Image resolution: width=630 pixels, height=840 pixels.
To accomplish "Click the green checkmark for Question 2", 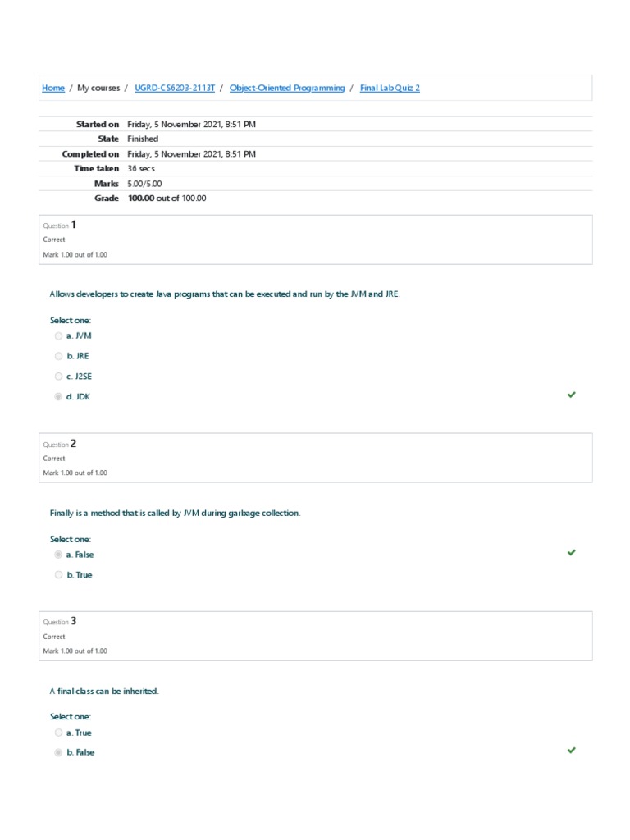I will [x=572, y=552].
